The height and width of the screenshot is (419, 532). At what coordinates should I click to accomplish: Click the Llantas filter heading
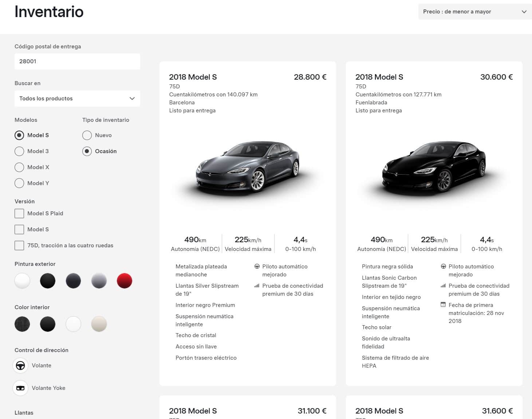tap(24, 413)
